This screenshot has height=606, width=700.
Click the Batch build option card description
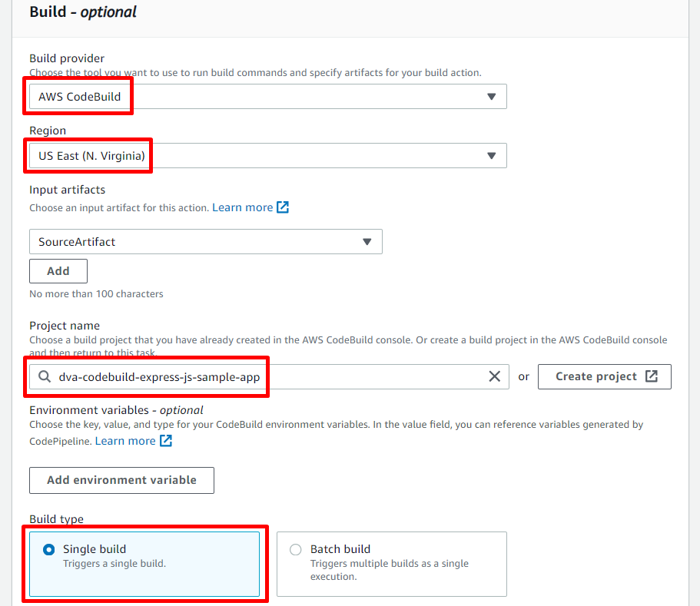click(x=390, y=570)
